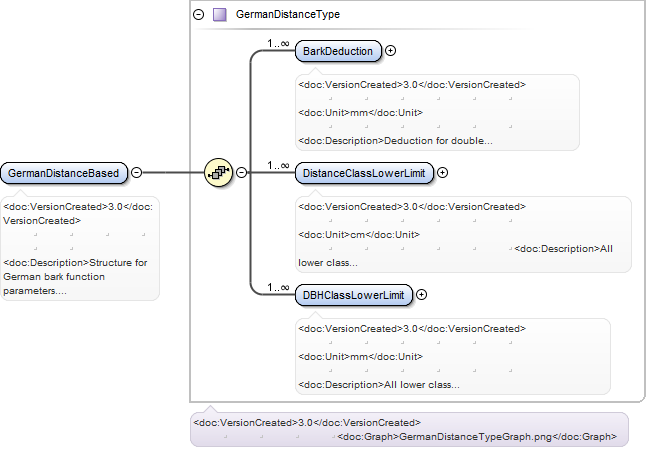The image size is (647, 450).
Task: Select the DBHClassLowerLimit element node
Action: click(x=354, y=295)
